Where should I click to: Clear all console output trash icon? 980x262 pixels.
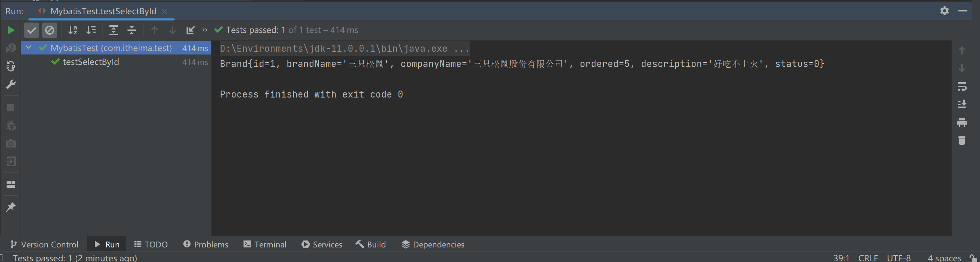pyautogui.click(x=962, y=140)
